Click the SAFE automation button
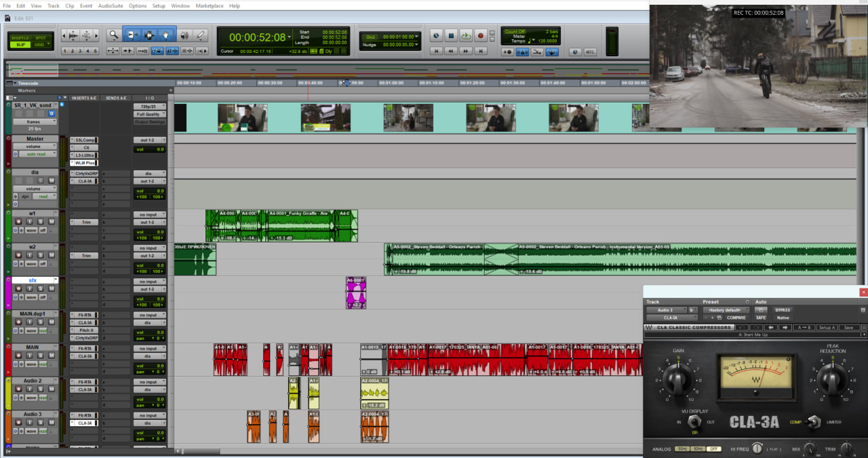Image resolution: width=868 pixels, height=458 pixels. [x=761, y=318]
